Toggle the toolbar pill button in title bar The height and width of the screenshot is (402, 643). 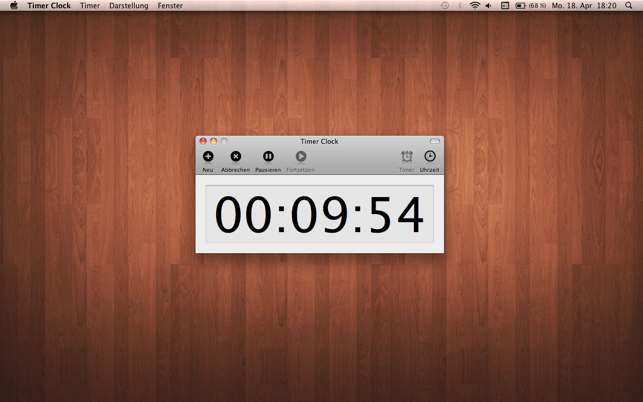pos(435,141)
